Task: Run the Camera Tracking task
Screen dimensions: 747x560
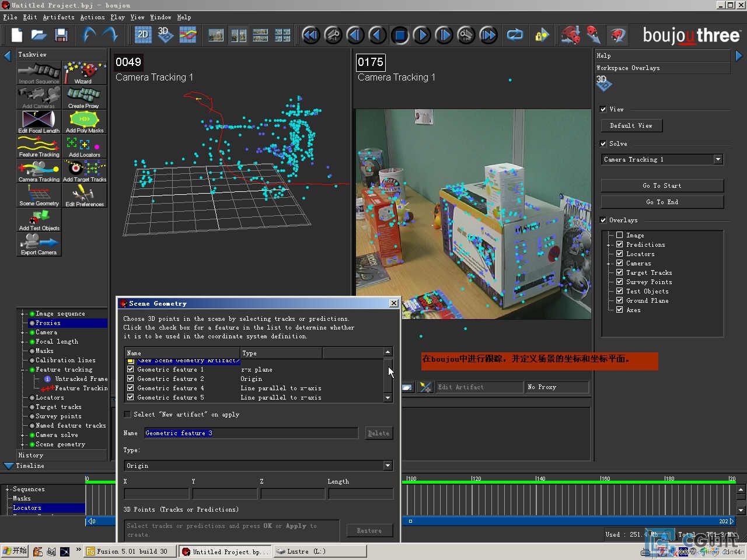Action: (39, 171)
